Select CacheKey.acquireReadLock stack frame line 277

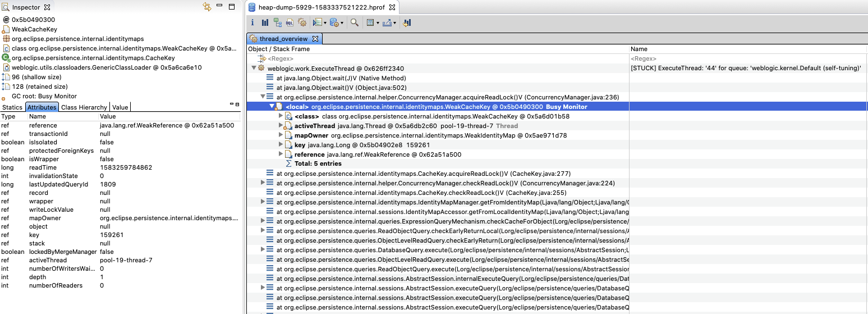(x=423, y=174)
